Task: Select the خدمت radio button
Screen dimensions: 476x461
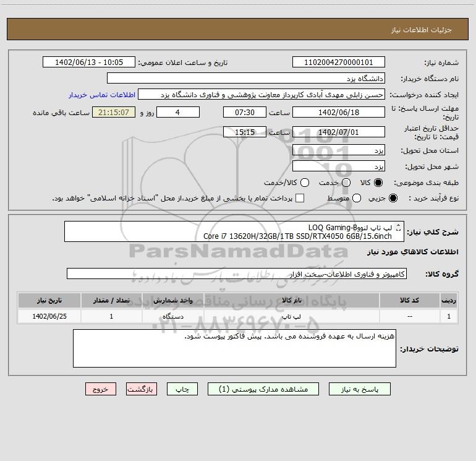Action: coord(346,183)
